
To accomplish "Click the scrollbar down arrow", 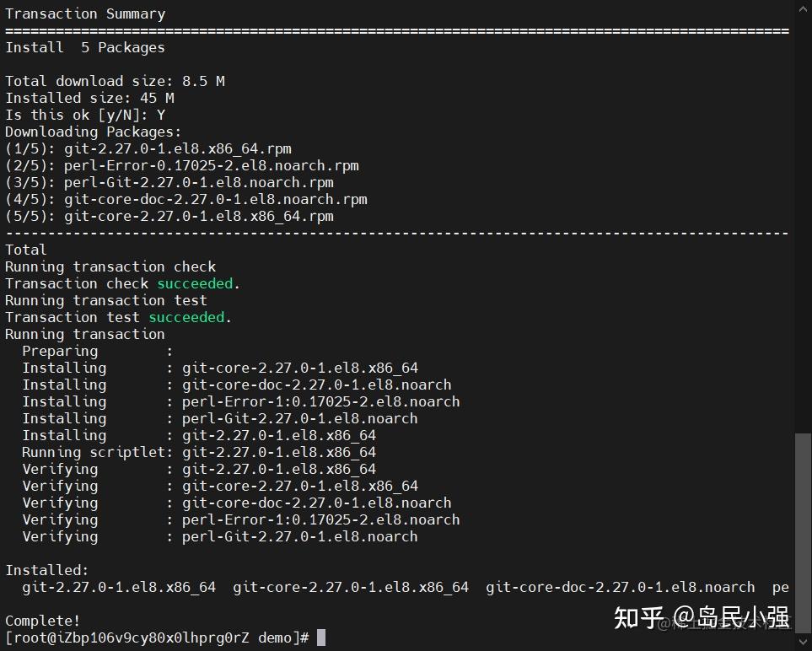I will click(804, 642).
